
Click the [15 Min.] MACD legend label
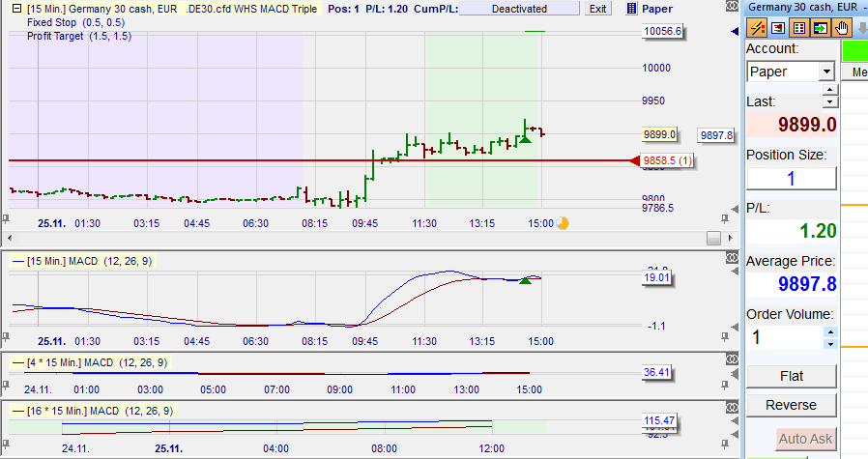[x=82, y=261]
